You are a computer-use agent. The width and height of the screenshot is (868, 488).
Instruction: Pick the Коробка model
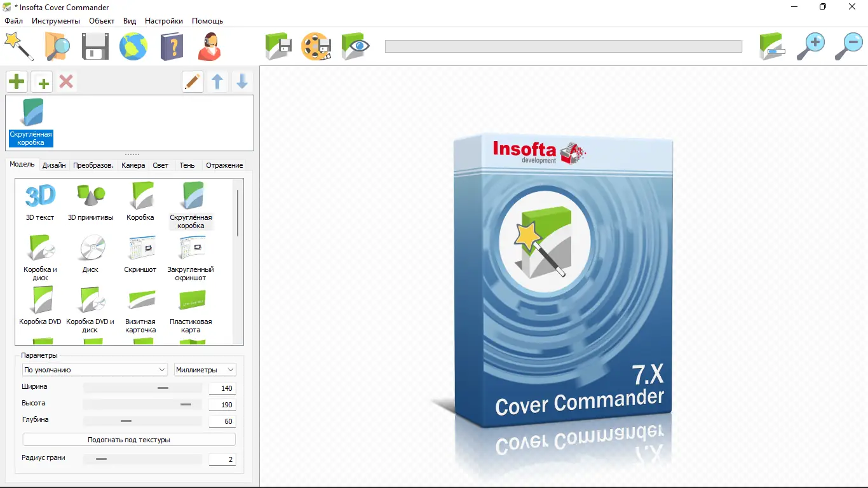click(x=140, y=202)
